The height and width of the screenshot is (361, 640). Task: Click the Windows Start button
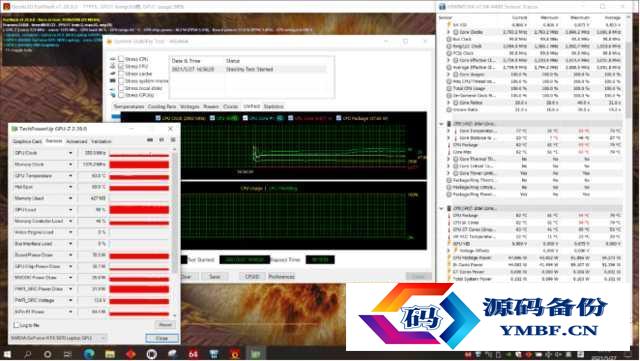[7, 354]
